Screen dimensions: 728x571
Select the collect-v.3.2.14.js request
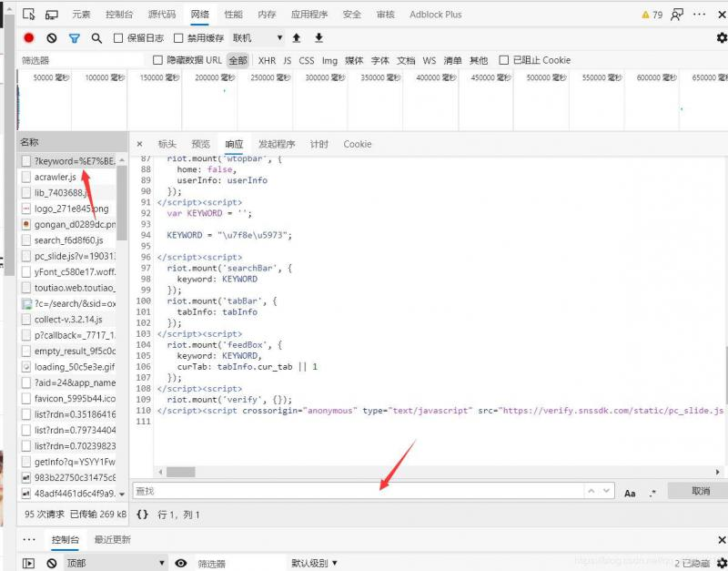pyautogui.click(x=67, y=319)
